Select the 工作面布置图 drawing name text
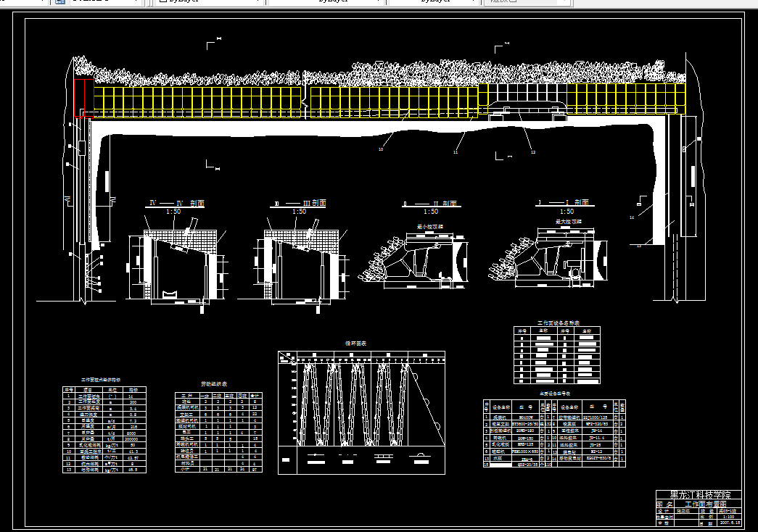Viewport: 758px width, 532px height. [705, 504]
